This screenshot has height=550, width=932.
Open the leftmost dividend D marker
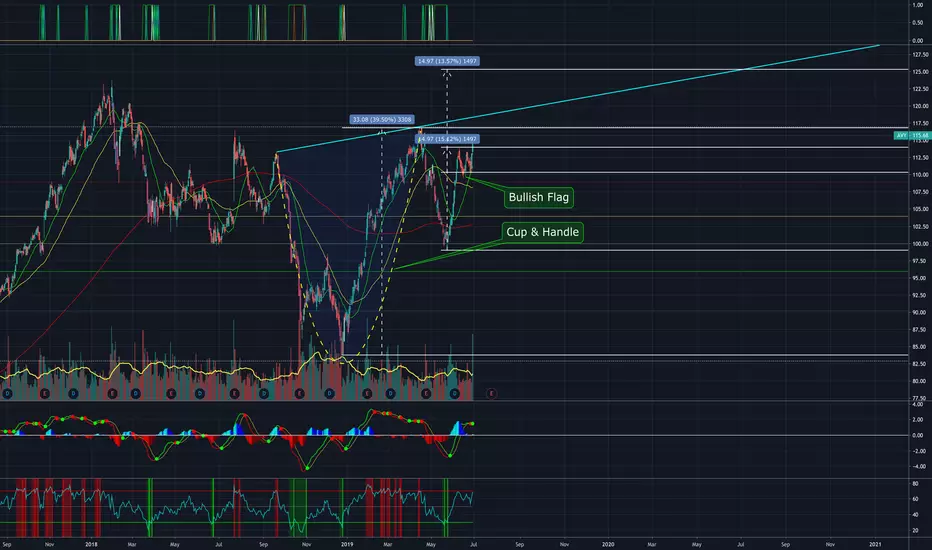(7, 394)
